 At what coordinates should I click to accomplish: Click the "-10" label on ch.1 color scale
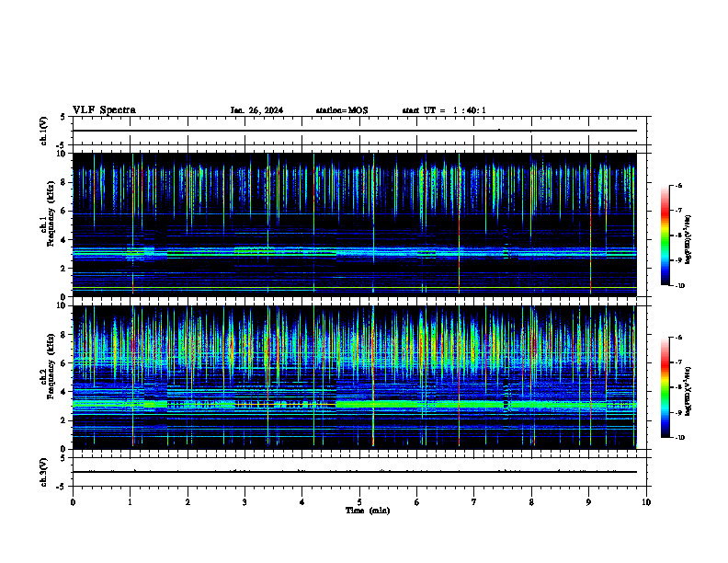[x=679, y=286]
